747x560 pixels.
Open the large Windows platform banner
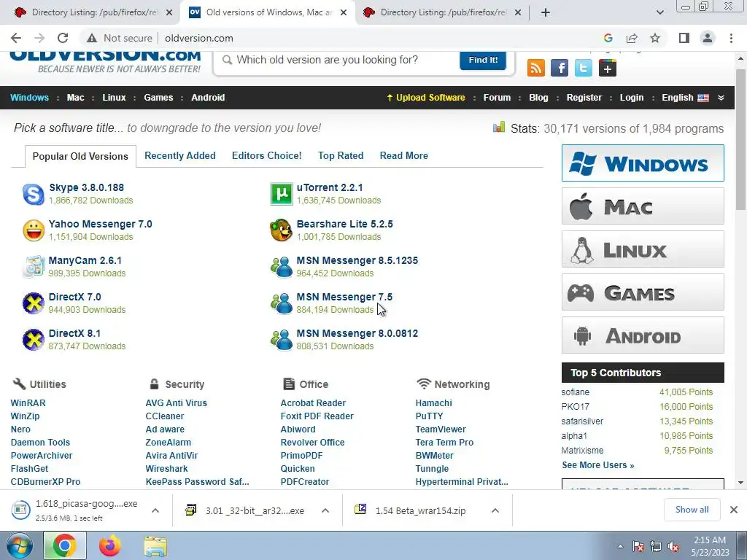point(643,163)
